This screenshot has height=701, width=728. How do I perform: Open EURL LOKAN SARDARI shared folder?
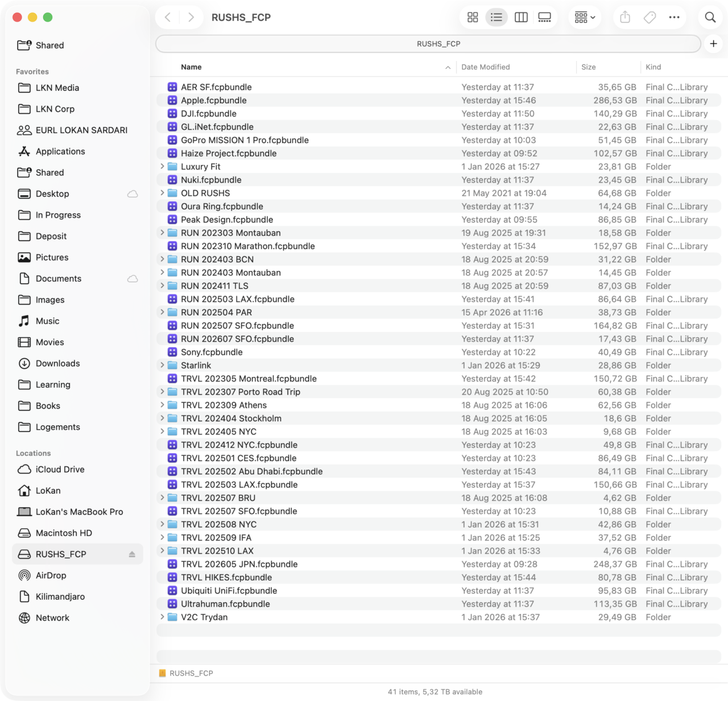(x=77, y=130)
